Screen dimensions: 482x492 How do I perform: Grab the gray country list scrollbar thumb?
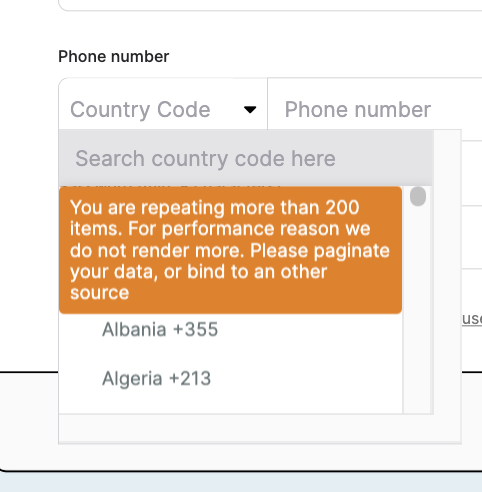point(418,196)
